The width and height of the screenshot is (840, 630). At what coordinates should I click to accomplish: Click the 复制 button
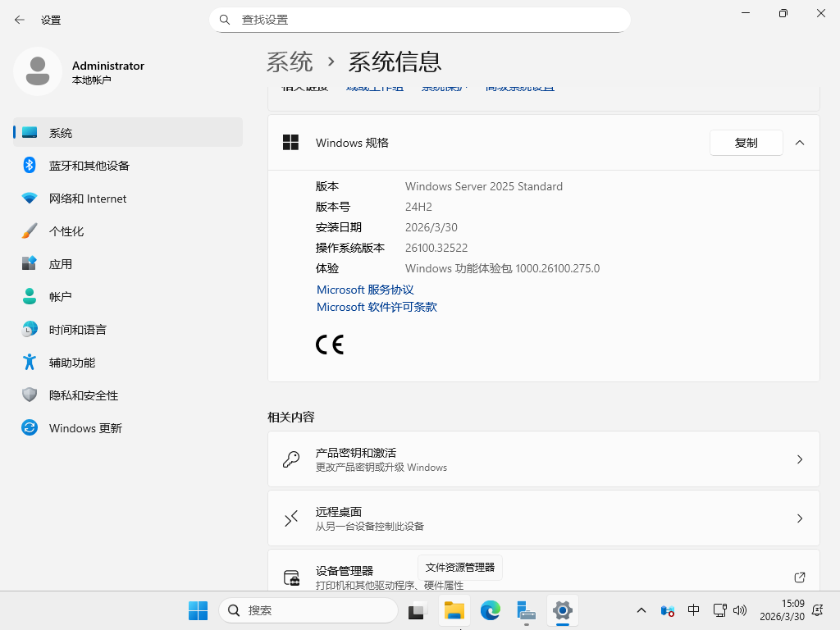click(x=746, y=142)
